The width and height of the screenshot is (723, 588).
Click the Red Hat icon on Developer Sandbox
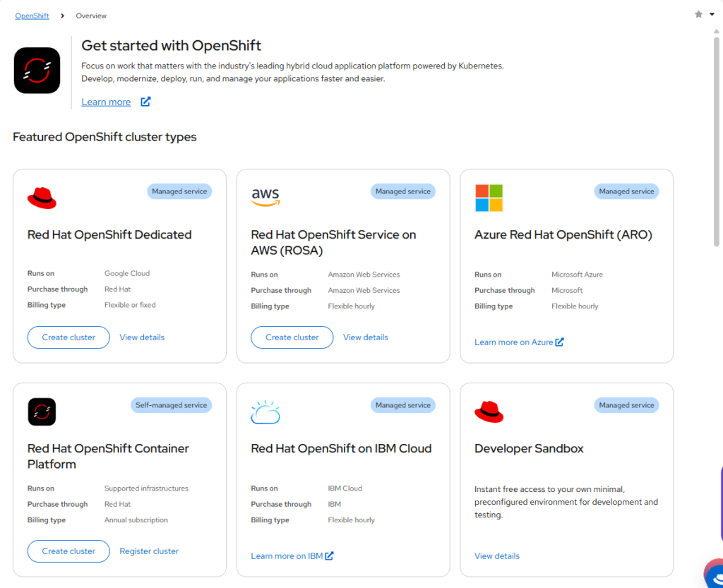click(x=489, y=412)
